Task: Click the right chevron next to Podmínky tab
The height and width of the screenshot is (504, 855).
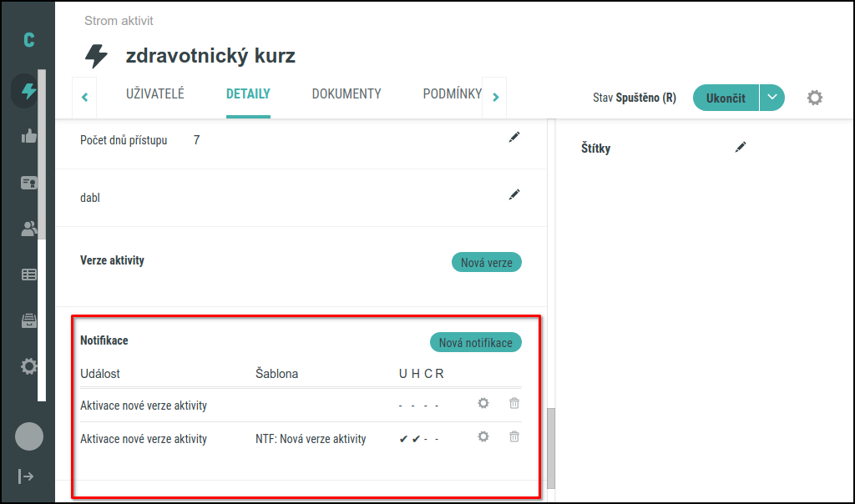Action: click(x=494, y=97)
